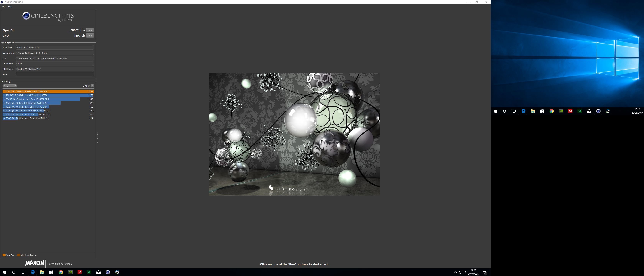Open the network status tray icon
Screen dimensions: 644x276
(460, 272)
